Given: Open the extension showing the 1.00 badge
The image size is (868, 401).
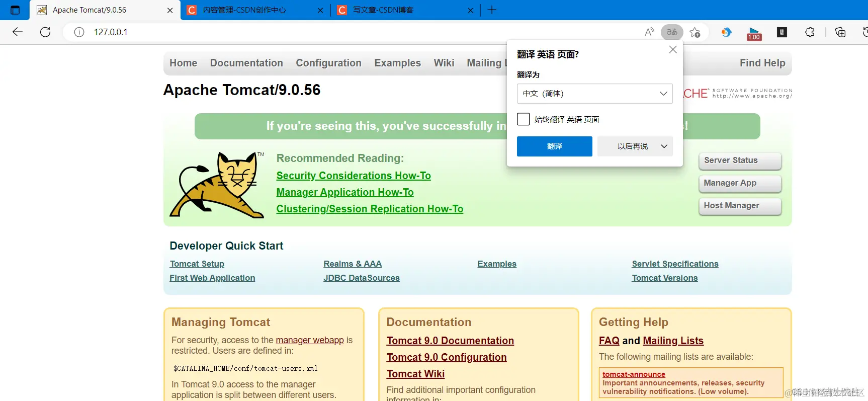Looking at the screenshot, I should [754, 33].
